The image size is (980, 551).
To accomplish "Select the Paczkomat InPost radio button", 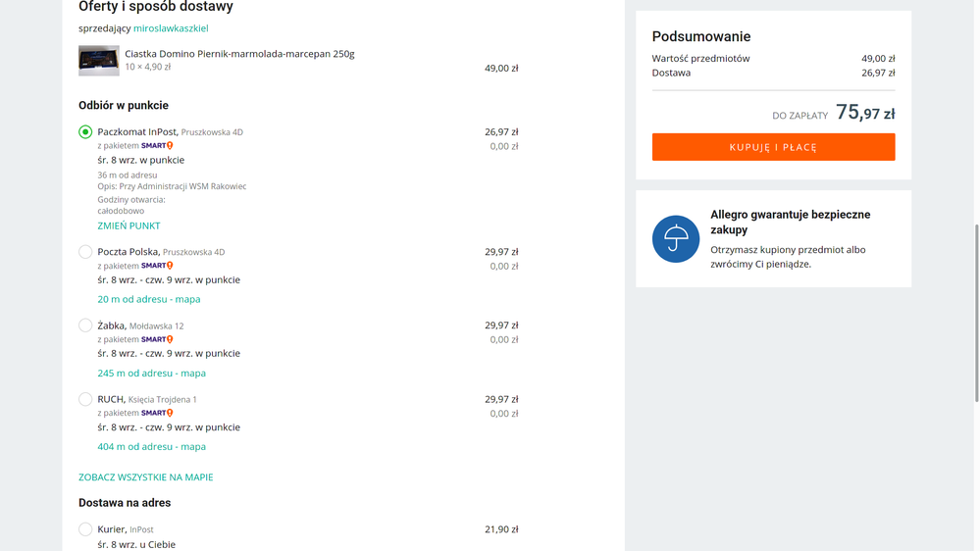I will click(x=85, y=131).
